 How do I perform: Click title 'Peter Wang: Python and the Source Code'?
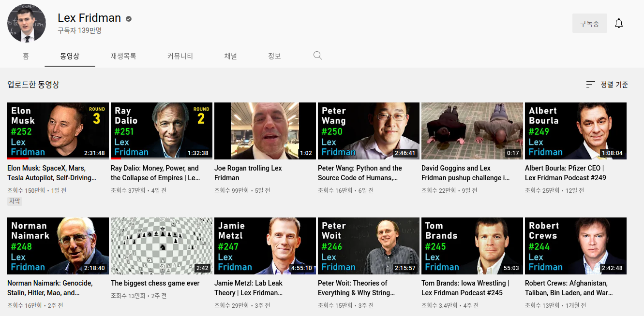pyautogui.click(x=360, y=173)
